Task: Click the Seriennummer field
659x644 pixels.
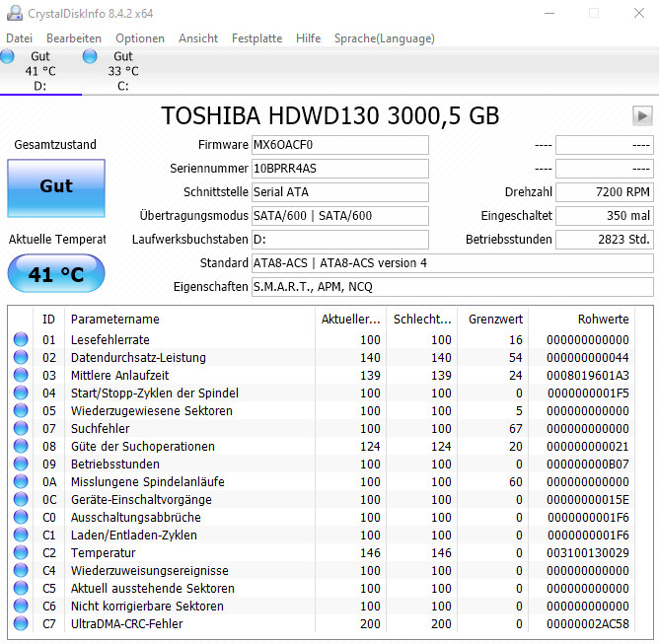Action: (x=340, y=169)
